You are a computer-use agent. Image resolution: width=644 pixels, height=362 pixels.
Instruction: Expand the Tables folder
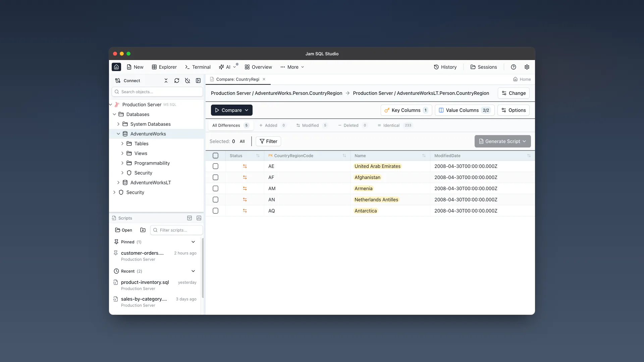[x=122, y=143]
